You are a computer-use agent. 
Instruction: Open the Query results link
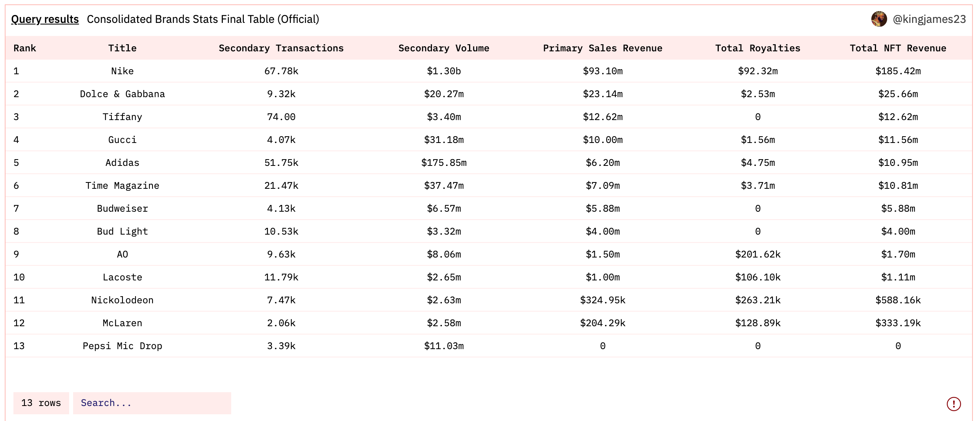[x=45, y=19]
